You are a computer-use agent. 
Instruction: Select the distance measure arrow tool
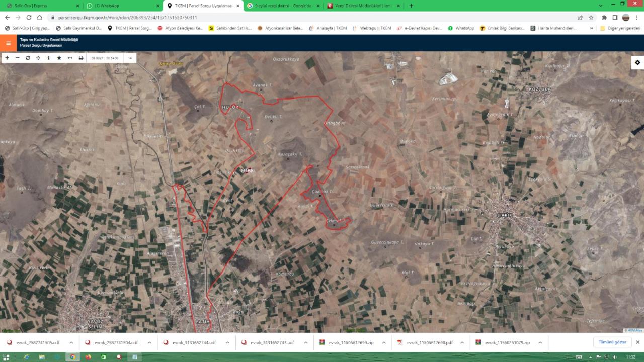tap(70, 58)
